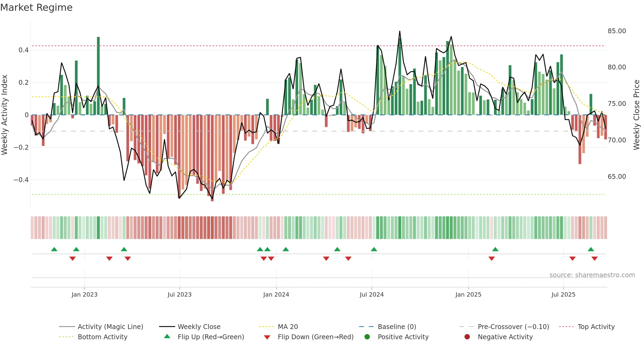Click the first green flip-up triangle marker
This screenshot has height=362, width=644.
tap(54, 249)
